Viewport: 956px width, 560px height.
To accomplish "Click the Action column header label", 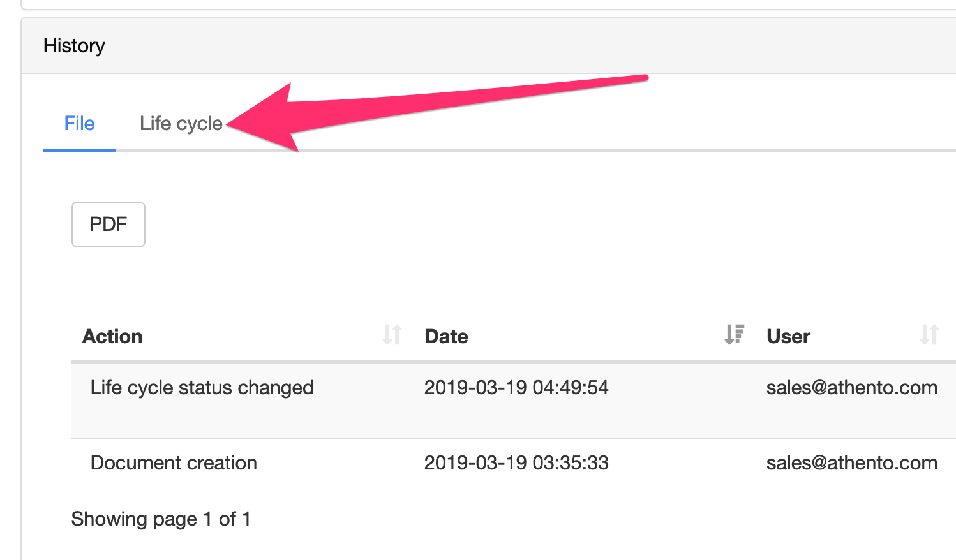I will pos(112,337).
